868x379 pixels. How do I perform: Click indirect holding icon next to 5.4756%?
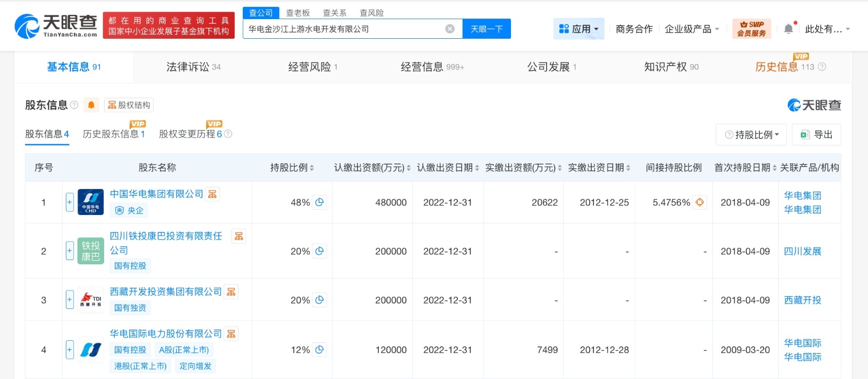pos(700,202)
